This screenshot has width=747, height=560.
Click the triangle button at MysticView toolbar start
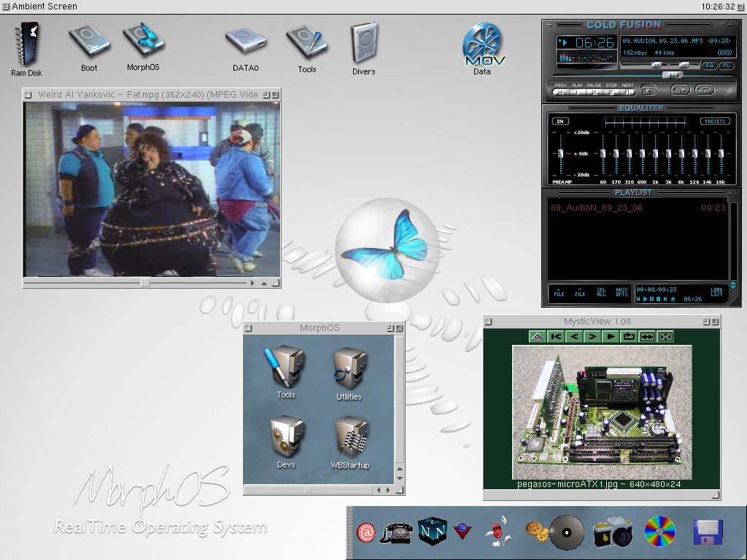click(x=538, y=337)
